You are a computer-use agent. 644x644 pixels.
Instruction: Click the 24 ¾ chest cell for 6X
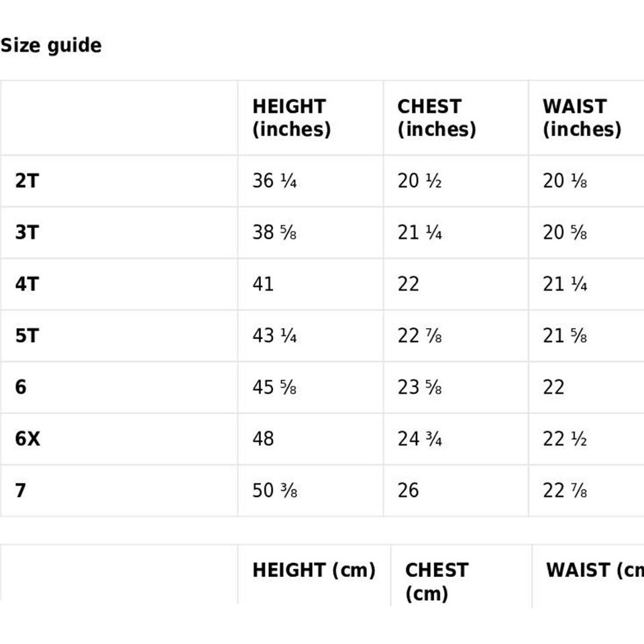coord(419,439)
